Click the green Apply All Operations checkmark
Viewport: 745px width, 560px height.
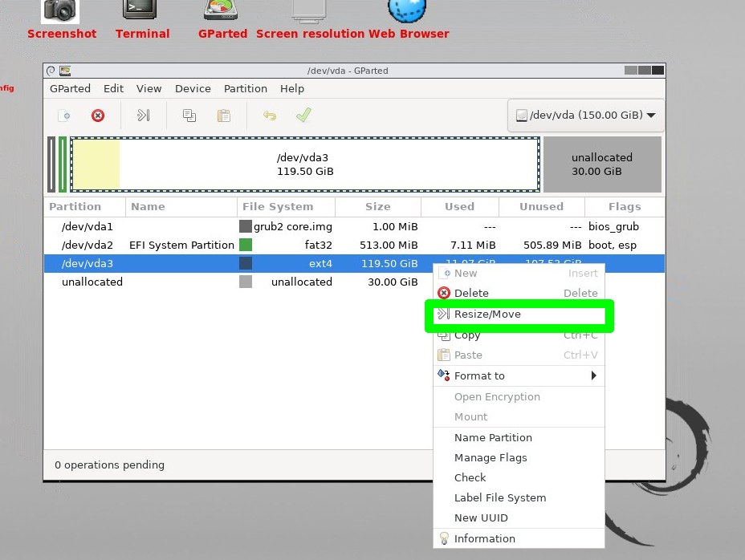(x=303, y=116)
